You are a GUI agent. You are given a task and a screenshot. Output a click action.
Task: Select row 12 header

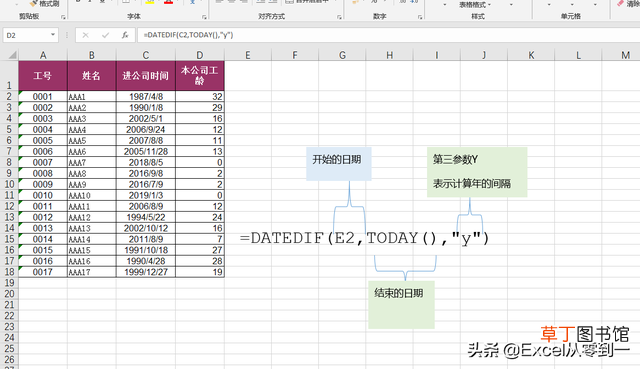(9, 206)
